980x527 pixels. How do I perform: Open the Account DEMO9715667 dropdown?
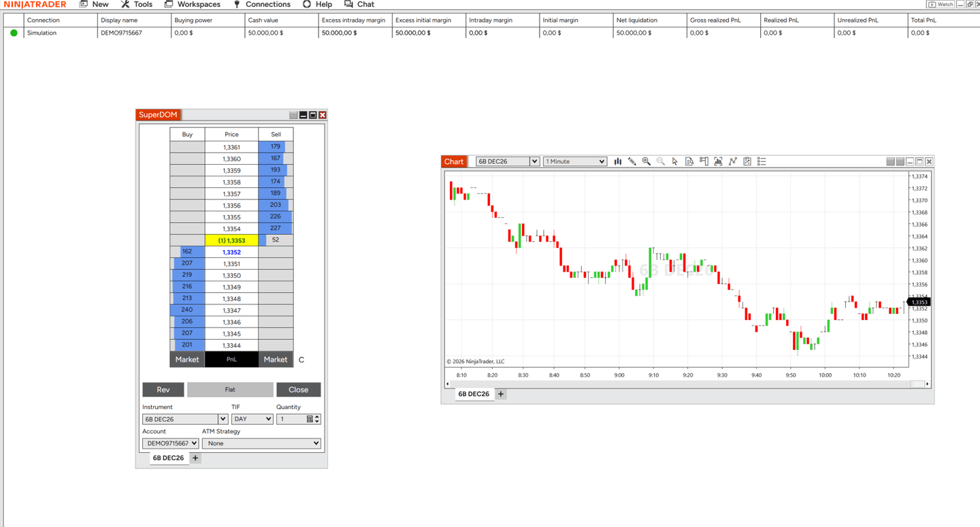coord(170,443)
